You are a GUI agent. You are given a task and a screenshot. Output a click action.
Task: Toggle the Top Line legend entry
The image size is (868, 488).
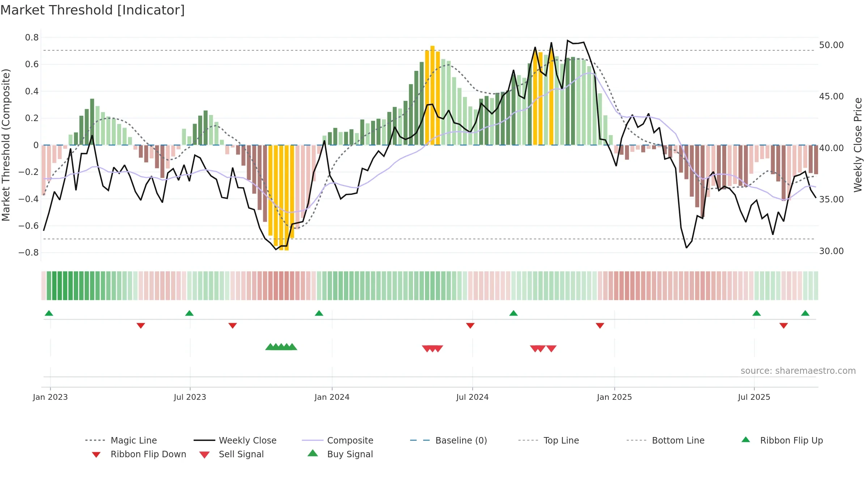pos(548,440)
